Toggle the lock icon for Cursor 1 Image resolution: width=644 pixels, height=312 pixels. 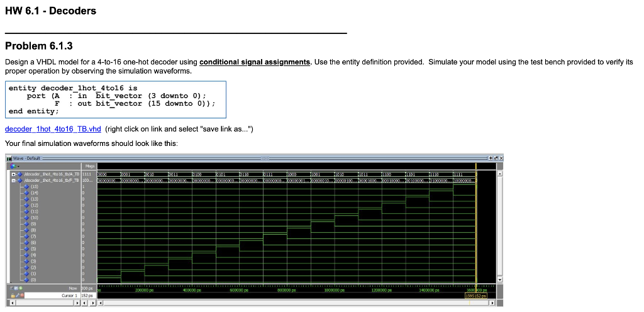(13, 296)
